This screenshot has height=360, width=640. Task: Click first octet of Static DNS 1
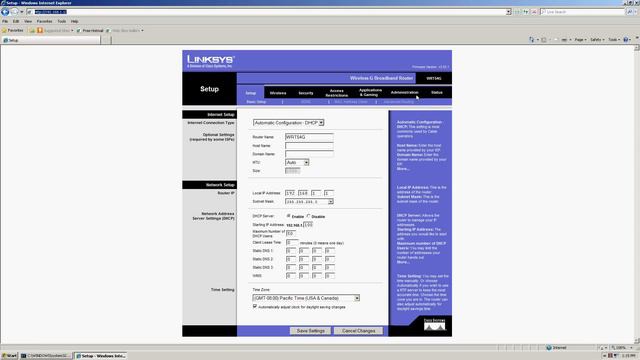(x=290, y=251)
